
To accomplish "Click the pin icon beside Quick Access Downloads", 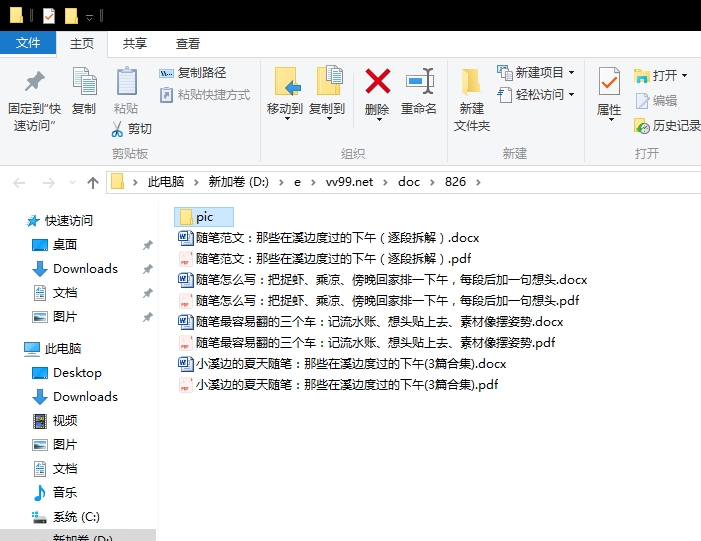I will pyautogui.click(x=148, y=269).
